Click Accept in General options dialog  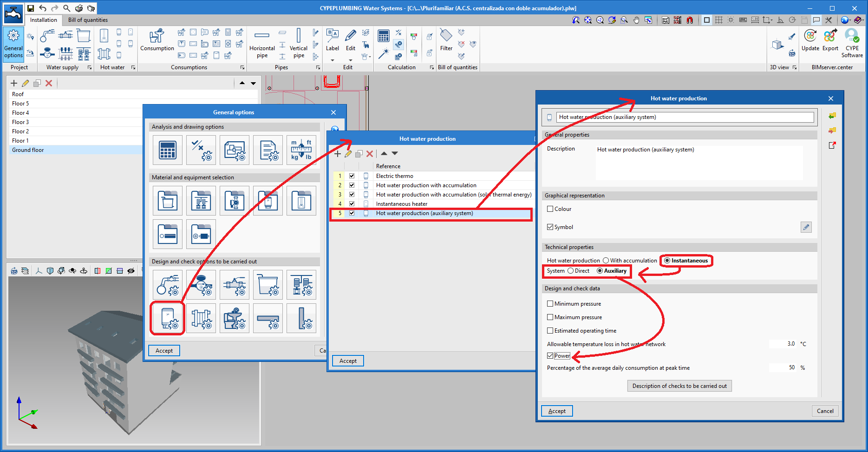(x=164, y=351)
